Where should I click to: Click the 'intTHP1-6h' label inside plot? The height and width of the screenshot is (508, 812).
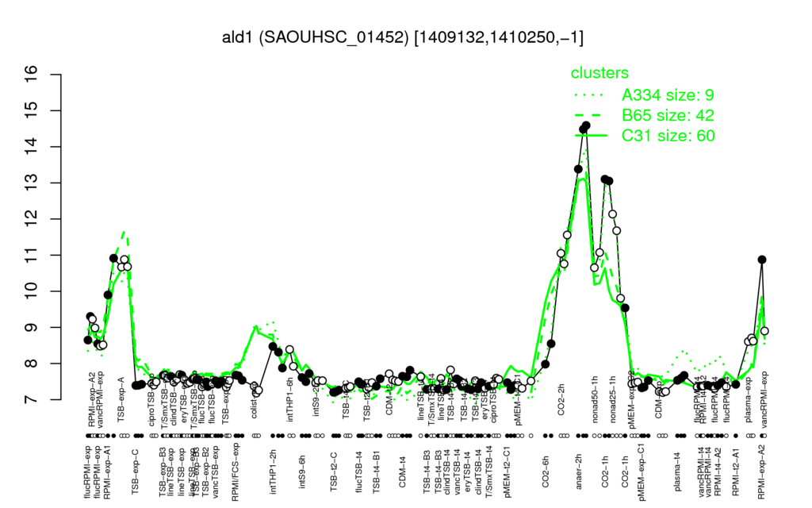290,399
